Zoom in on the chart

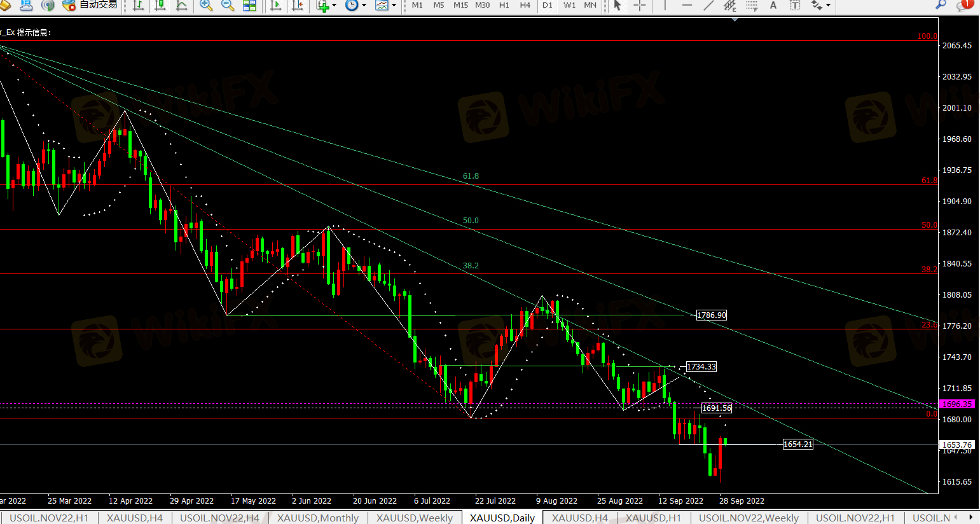[206, 5]
